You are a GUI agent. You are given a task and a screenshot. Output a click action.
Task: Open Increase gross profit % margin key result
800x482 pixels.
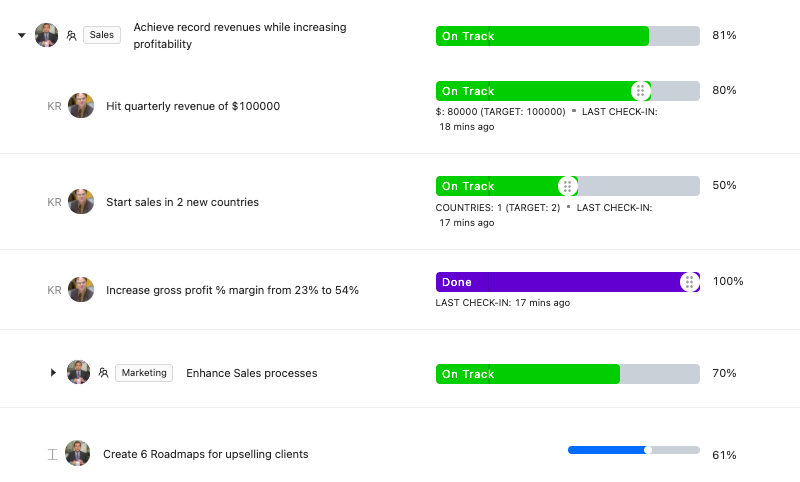coord(232,290)
